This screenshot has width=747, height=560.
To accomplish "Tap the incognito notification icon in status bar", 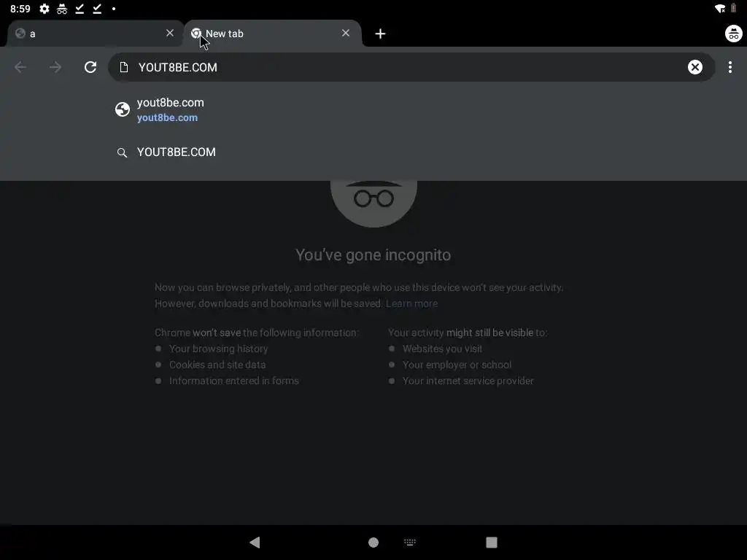I will [x=62, y=9].
